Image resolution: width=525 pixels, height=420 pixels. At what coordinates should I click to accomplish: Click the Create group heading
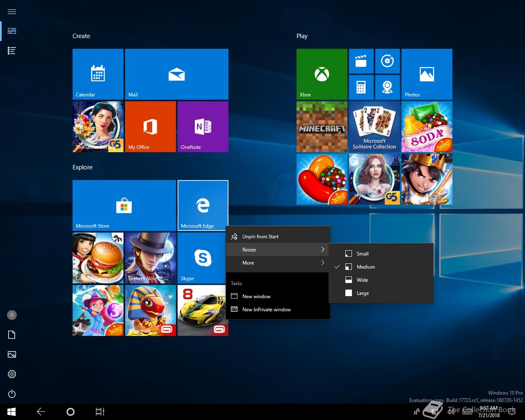coord(81,36)
